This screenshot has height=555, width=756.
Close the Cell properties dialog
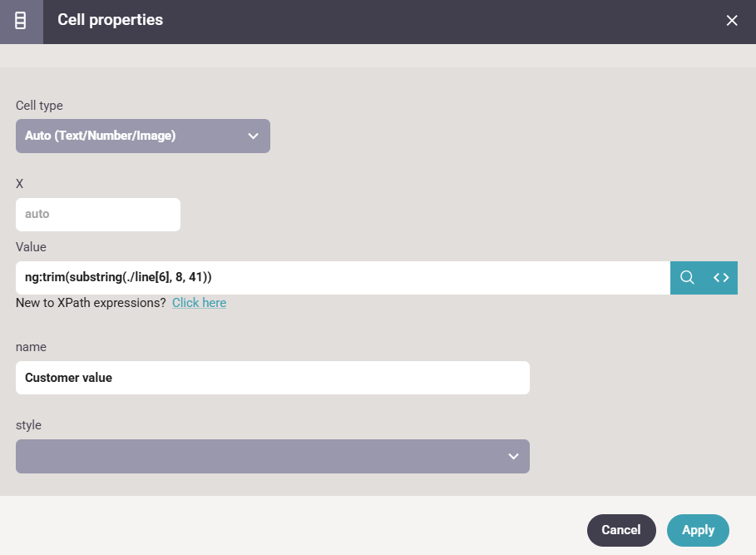pos(732,21)
